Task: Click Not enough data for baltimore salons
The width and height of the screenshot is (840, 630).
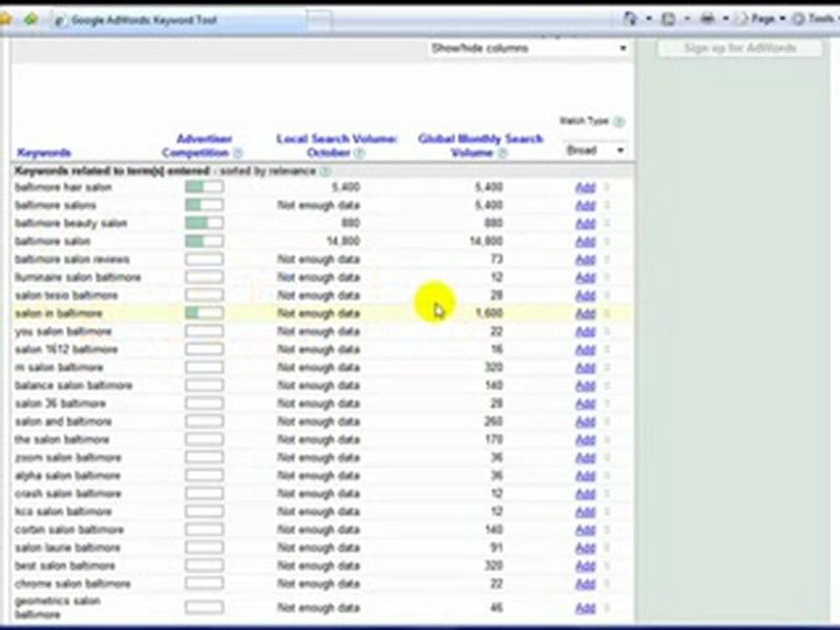Action: click(x=318, y=205)
